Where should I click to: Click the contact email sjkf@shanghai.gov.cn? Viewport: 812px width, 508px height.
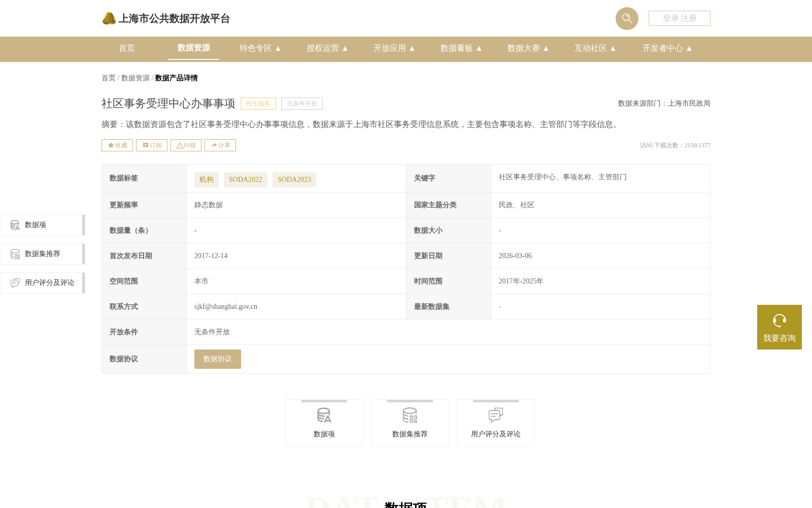click(x=226, y=307)
